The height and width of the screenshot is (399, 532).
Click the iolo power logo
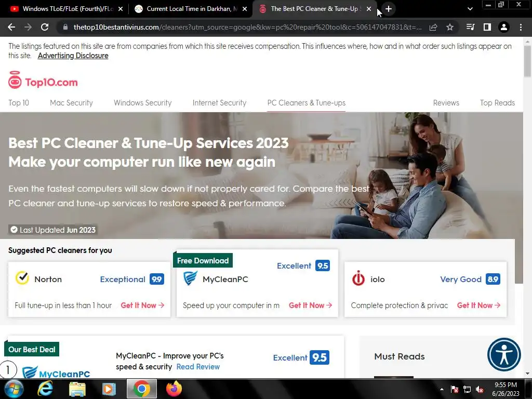(358, 278)
